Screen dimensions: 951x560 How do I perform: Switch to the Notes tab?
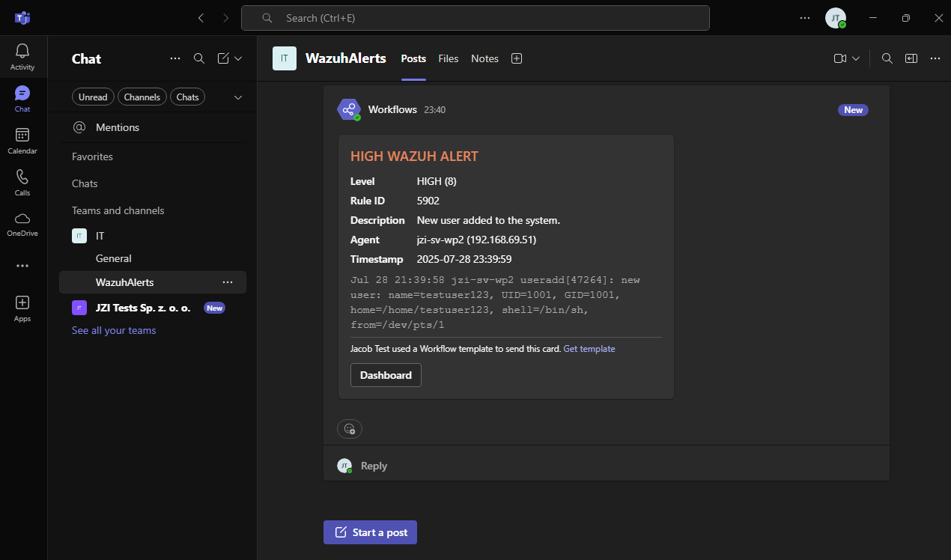484,58
